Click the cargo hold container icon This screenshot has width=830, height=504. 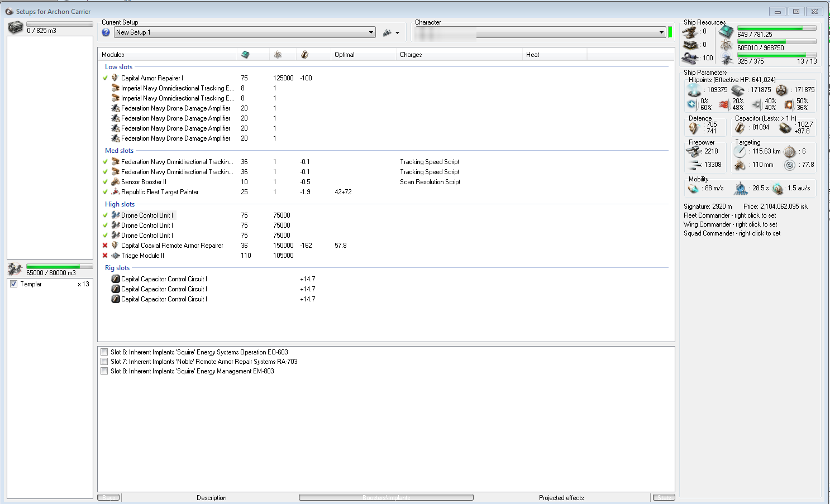(16, 27)
